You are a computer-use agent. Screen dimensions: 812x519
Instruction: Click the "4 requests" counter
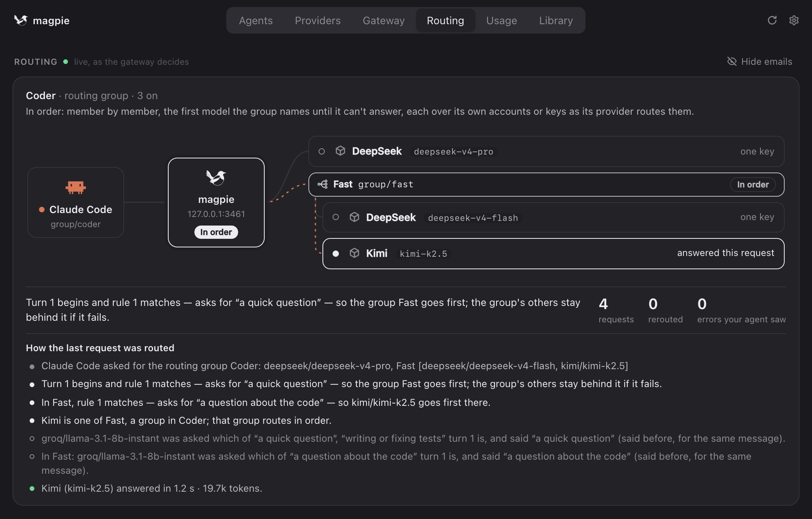(616, 310)
